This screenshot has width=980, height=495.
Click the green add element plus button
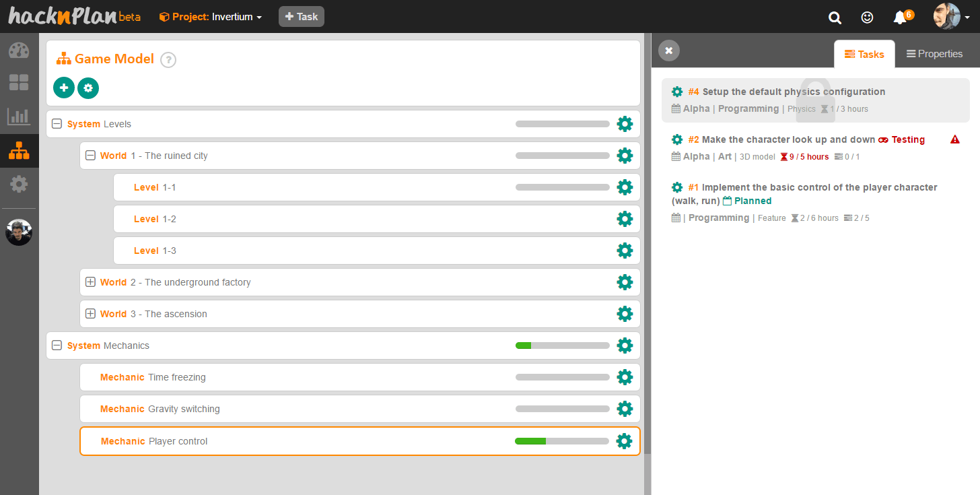pyautogui.click(x=63, y=88)
